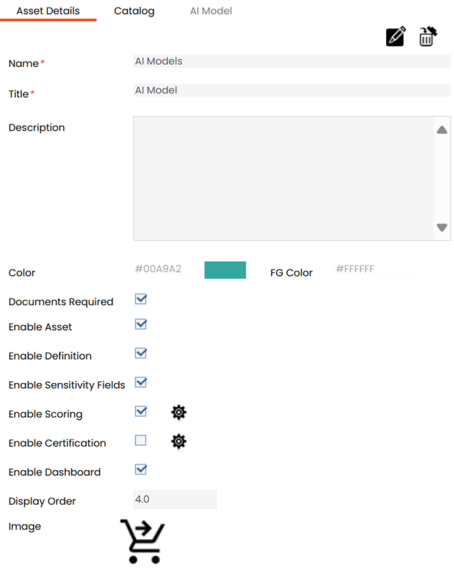
Task: Select the Asset Details tab
Action: [48, 11]
